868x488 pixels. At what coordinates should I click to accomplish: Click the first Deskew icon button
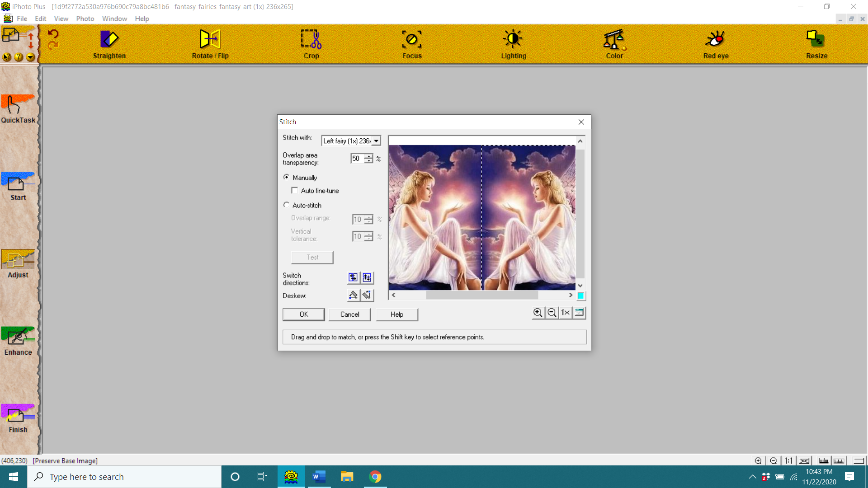pyautogui.click(x=353, y=295)
